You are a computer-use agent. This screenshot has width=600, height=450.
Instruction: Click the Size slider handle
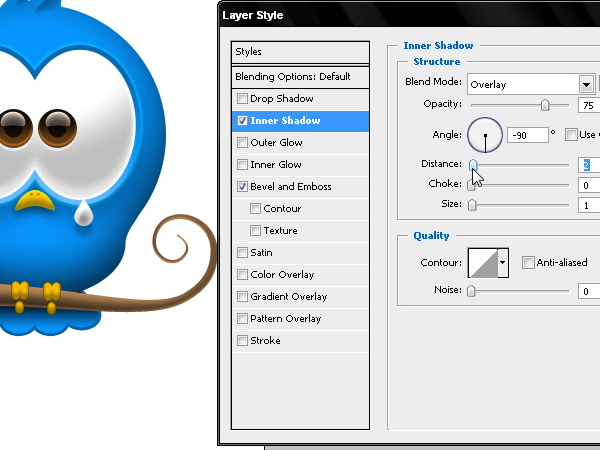click(x=472, y=205)
